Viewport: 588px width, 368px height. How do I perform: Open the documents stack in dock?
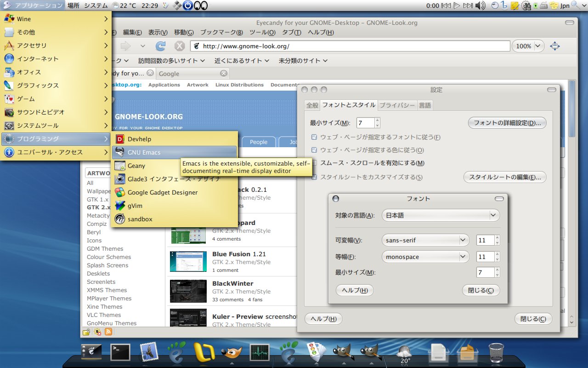(438, 353)
